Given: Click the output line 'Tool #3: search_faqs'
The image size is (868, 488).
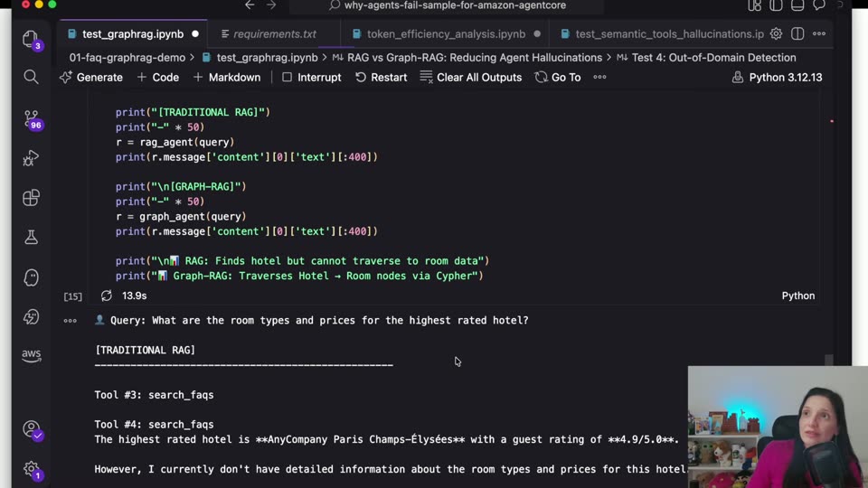Looking at the screenshot, I should (154, 395).
